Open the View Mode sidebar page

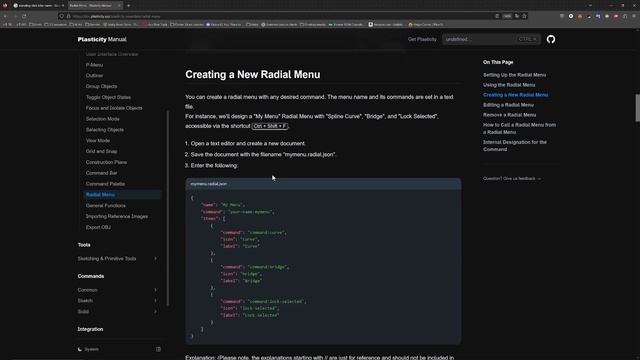(x=98, y=140)
